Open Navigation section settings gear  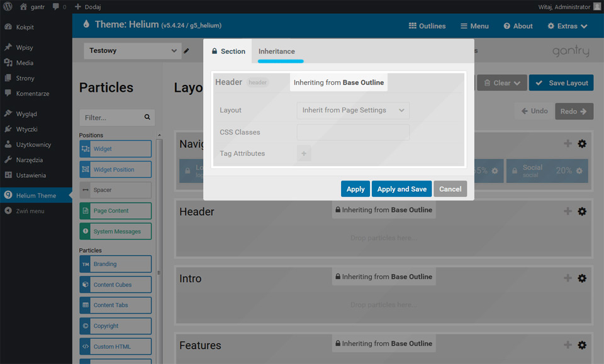click(582, 143)
